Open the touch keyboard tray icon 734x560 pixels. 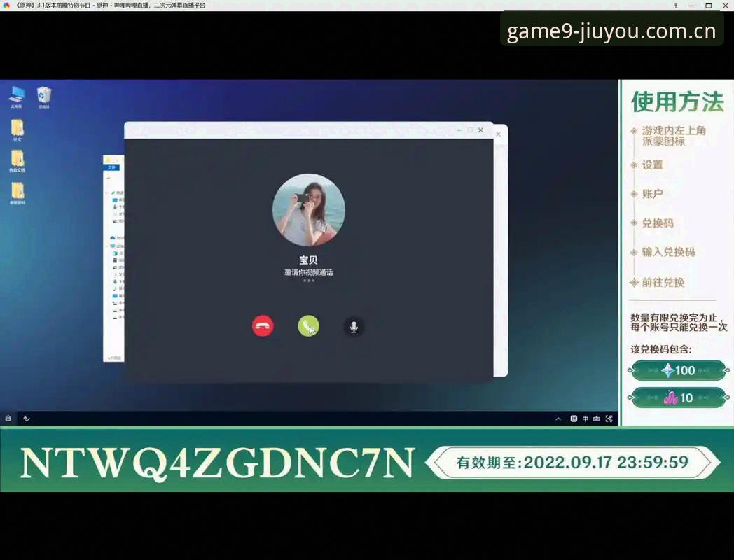click(597, 419)
